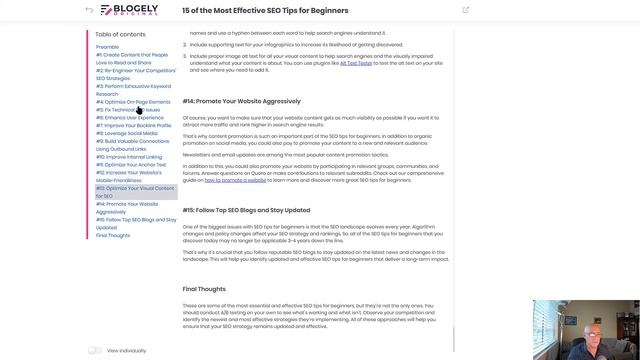Click the Table of contents title
The image size is (640, 360).
pos(120,34)
